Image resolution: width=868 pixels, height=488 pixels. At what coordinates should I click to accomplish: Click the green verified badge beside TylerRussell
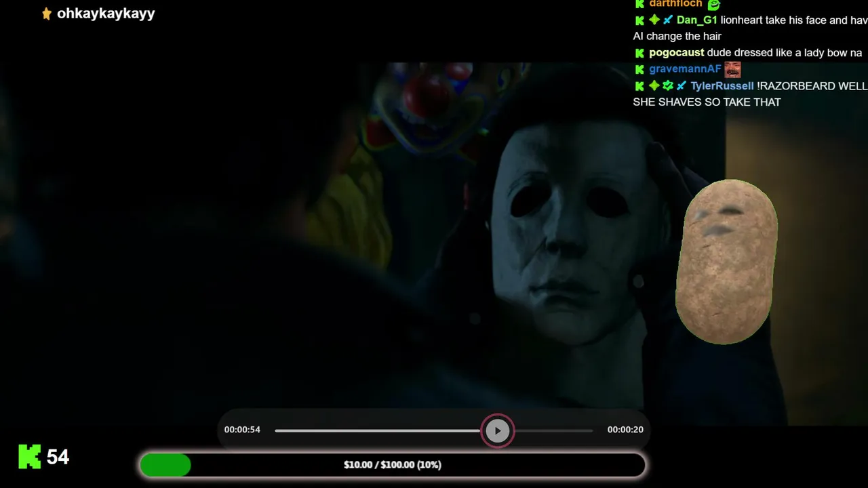(668, 86)
